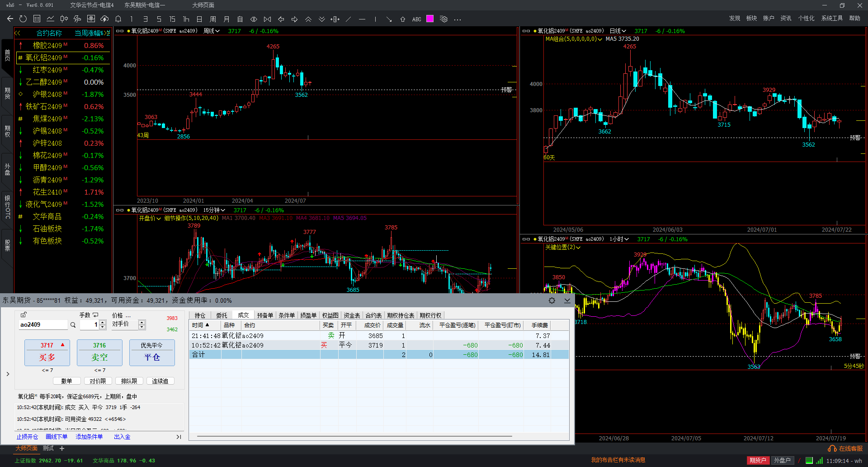Screen dimensions: 868x467
Task: Click the double chevron down icon
Action: tap(321, 19)
